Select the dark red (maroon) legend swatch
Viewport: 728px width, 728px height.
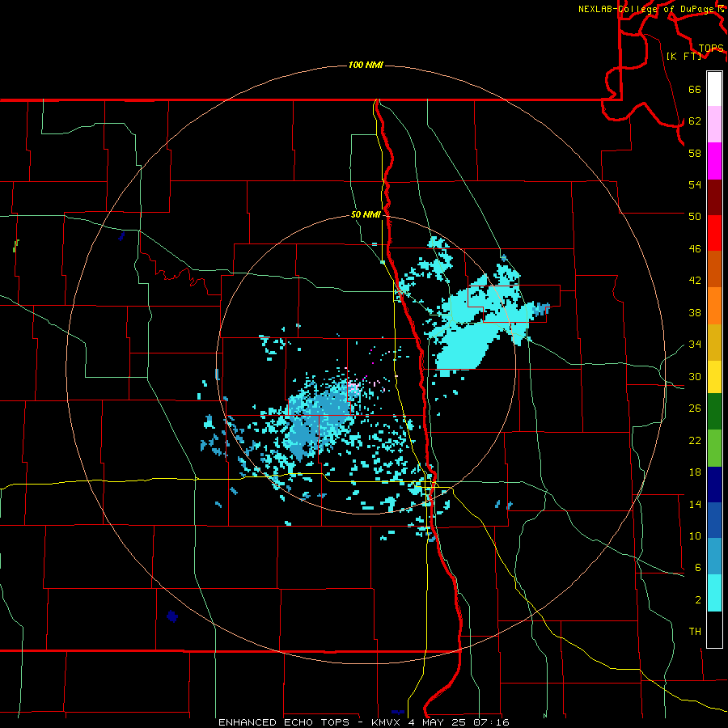[714, 197]
